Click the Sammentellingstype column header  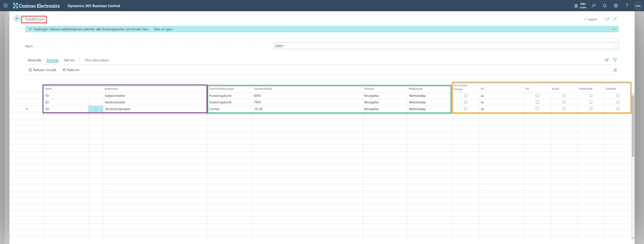[221, 89]
